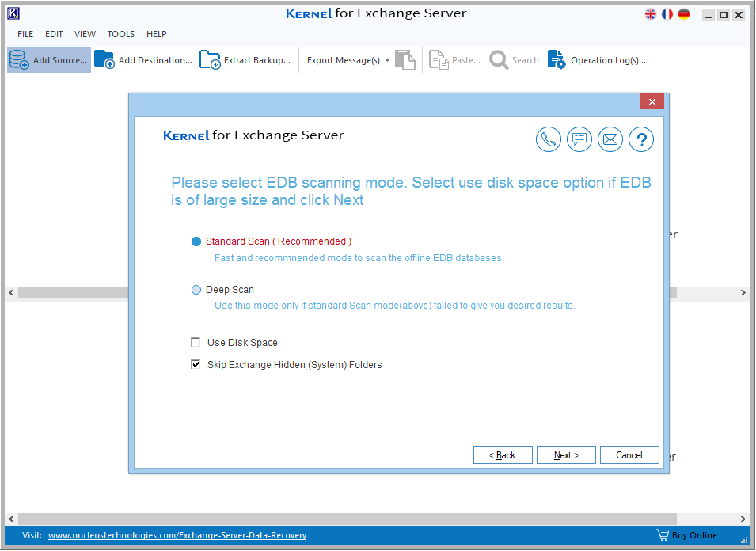Open the EDIT menu
Screen dimensions: 756x551
pos(54,34)
